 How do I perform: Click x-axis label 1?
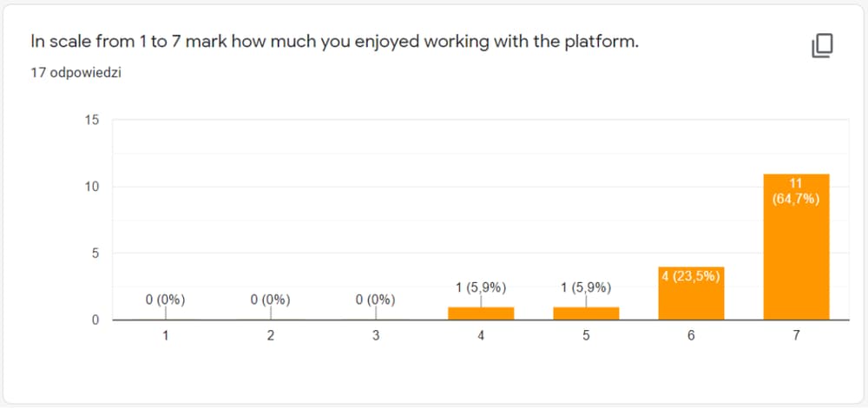pyautogui.click(x=165, y=336)
